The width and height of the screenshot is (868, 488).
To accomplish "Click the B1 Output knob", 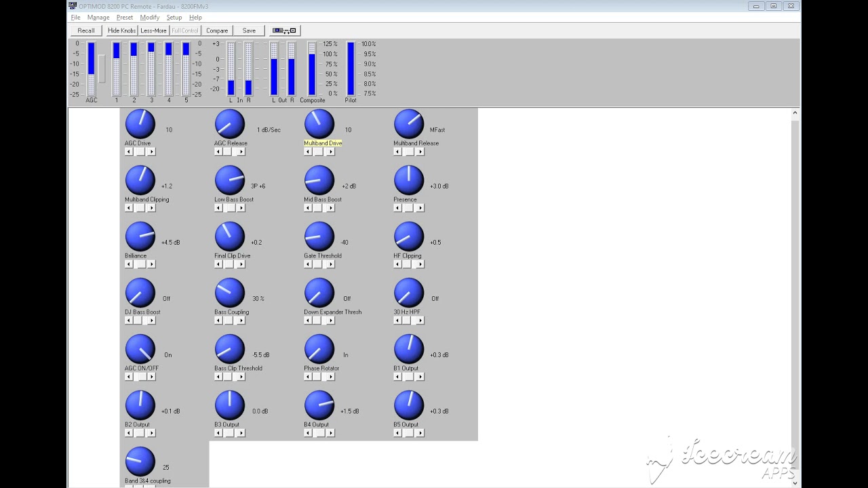I will point(409,349).
